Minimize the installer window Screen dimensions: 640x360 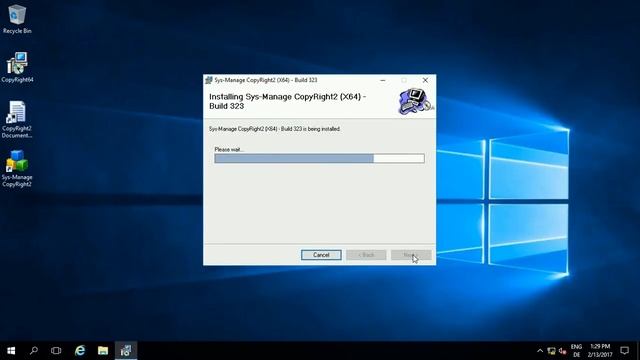383,80
